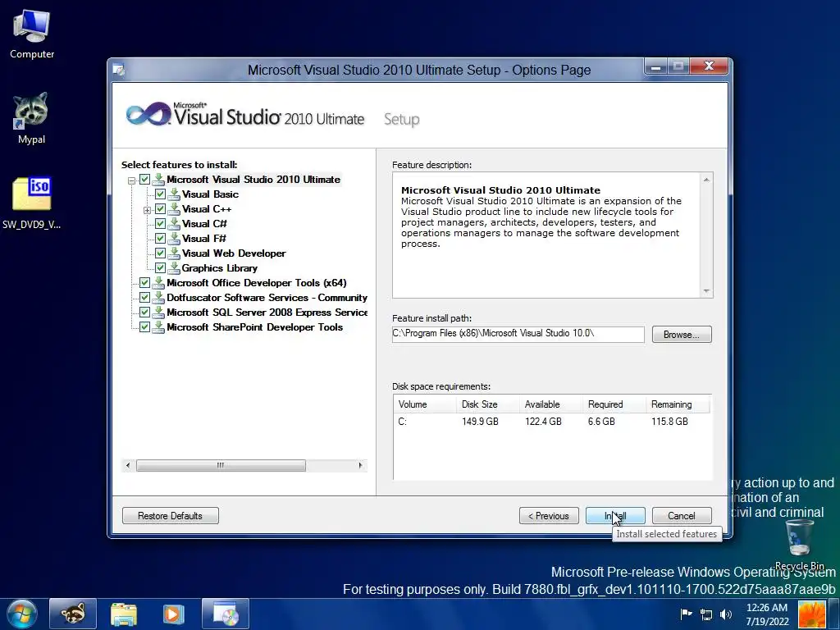The height and width of the screenshot is (630, 840).
Task: Uncheck Microsoft SharePoint Developer Tools checkbox
Action: pos(144,326)
